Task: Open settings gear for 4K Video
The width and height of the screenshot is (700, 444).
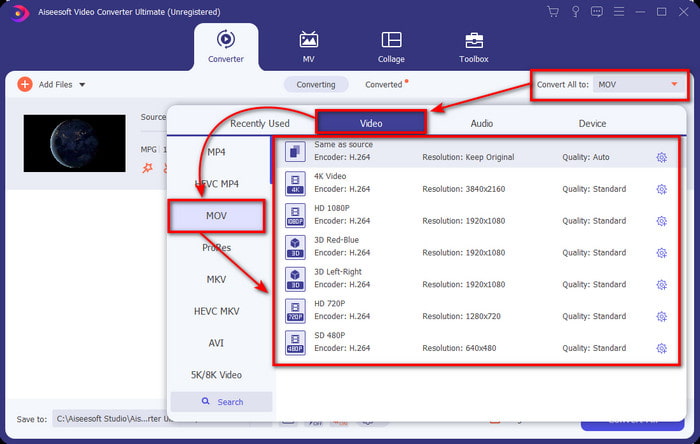Action: [662, 189]
